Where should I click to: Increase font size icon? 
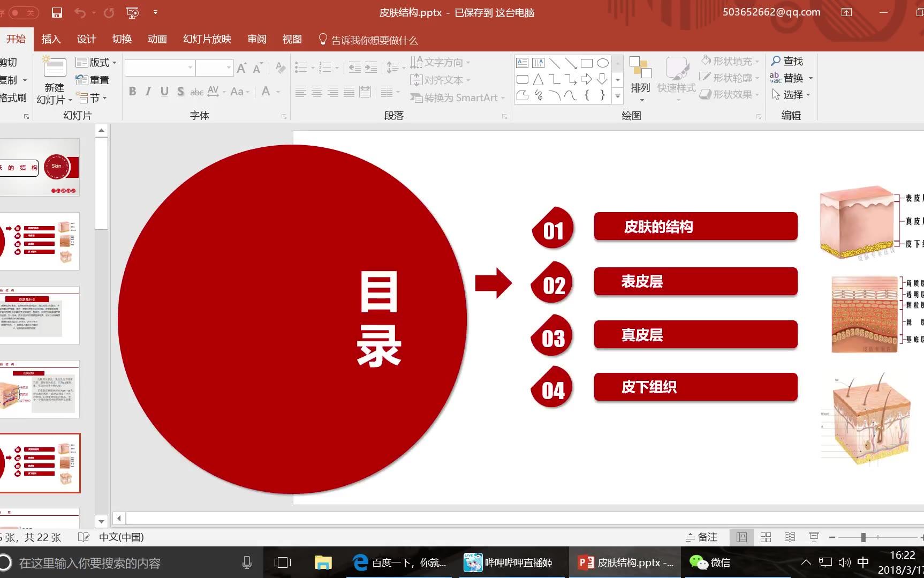click(242, 68)
